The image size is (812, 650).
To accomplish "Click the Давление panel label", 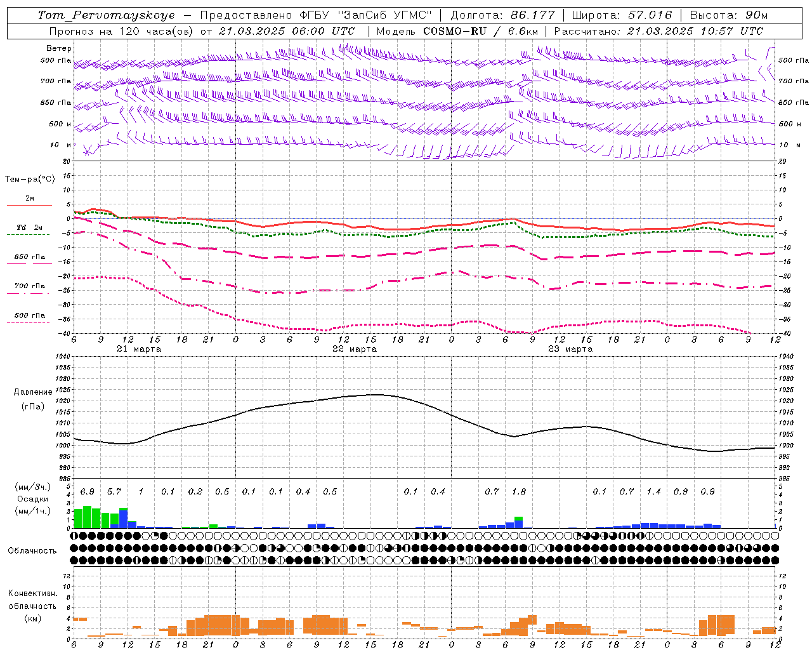I will pyautogui.click(x=32, y=392).
